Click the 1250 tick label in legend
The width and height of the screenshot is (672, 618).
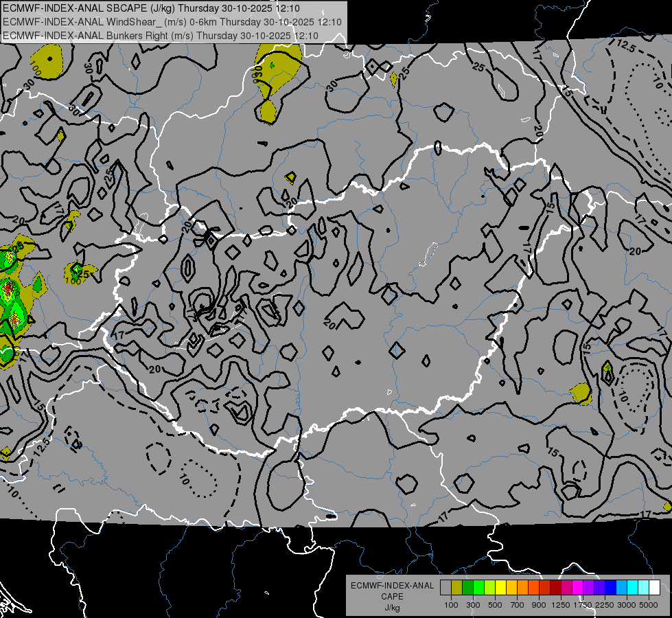pos(561,605)
